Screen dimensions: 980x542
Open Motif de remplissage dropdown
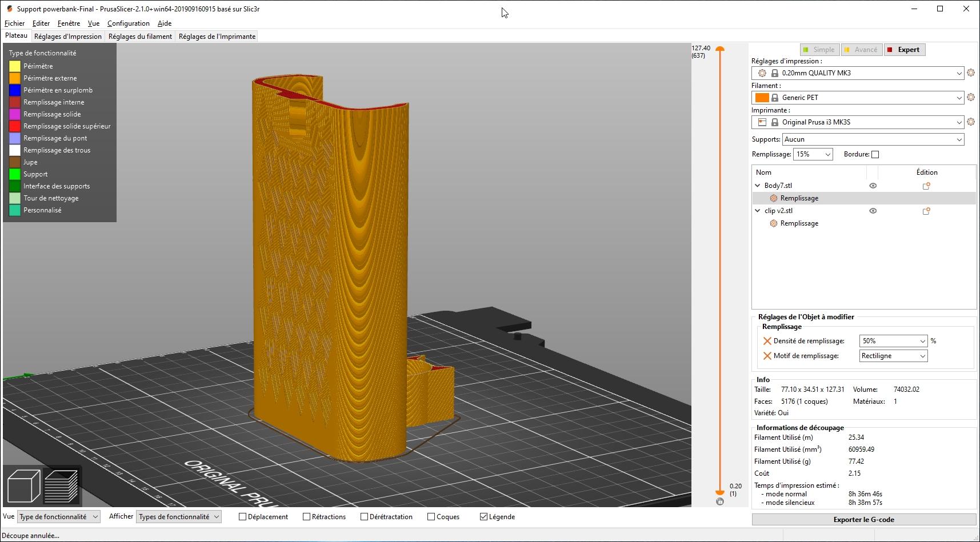tap(893, 356)
